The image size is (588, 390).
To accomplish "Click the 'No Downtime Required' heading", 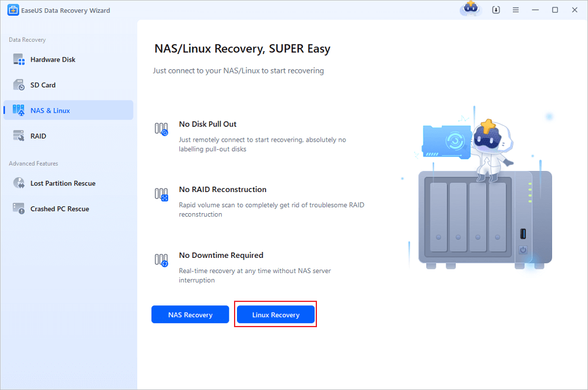I will click(221, 255).
